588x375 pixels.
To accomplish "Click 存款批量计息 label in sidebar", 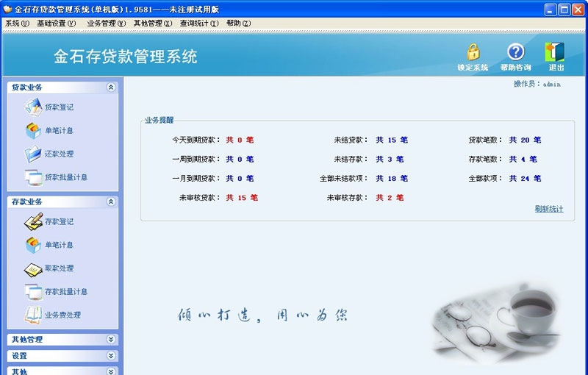I will click(x=66, y=292).
